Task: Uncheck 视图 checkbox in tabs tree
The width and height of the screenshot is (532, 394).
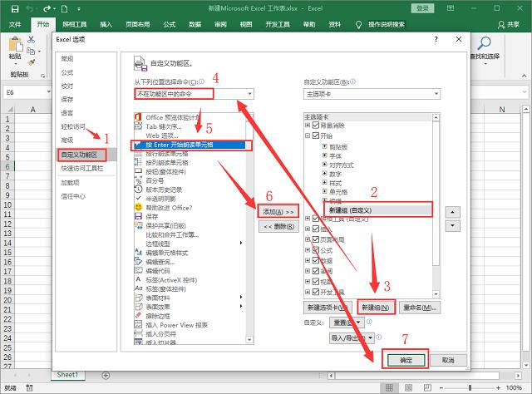Action: tap(316, 281)
